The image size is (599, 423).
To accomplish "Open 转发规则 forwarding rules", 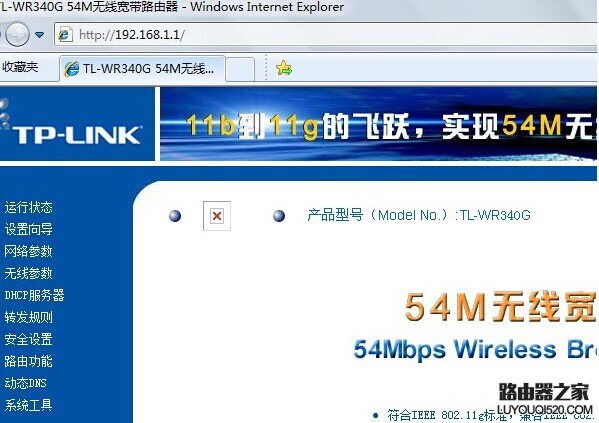I will 28,317.
